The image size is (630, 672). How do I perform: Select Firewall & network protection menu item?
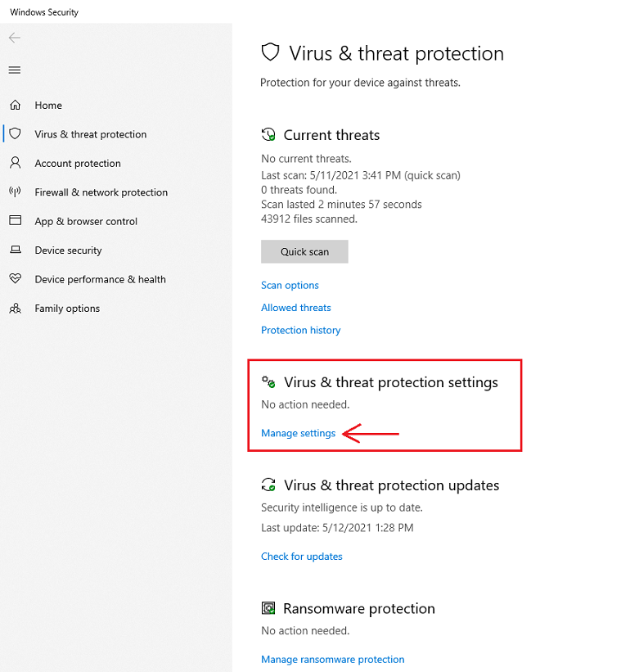tap(101, 192)
